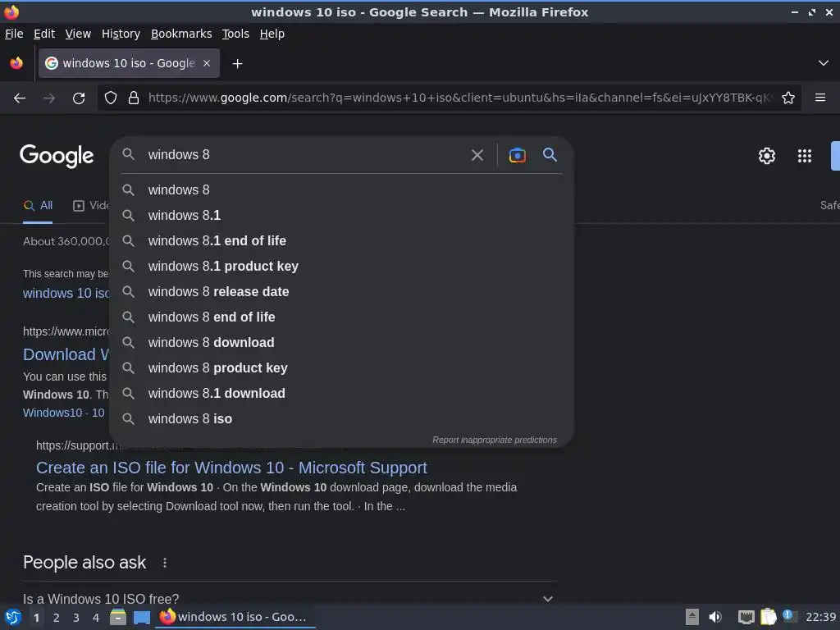Screen dimensions: 840x630
Task: Click the Windows10 sublink under result
Action: tap(52, 413)
